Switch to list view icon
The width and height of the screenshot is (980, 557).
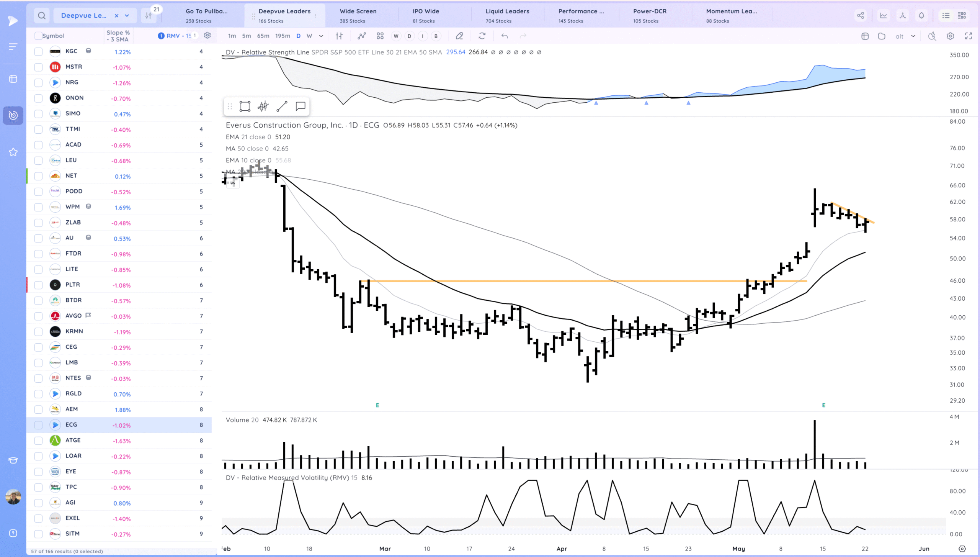[946, 16]
